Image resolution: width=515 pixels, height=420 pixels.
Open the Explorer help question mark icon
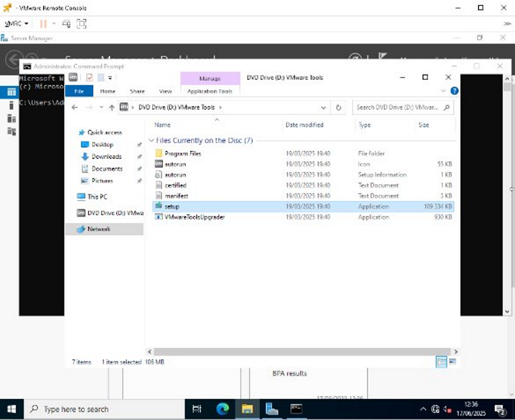(x=454, y=92)
